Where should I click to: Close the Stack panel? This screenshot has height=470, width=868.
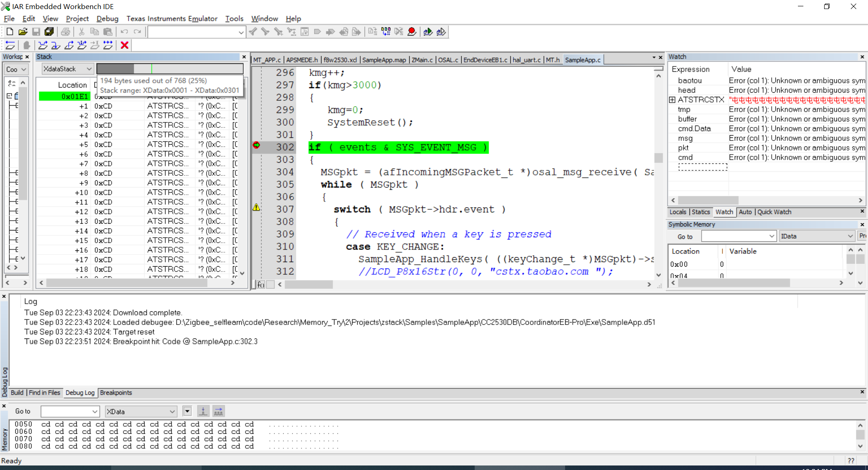pos(244,56)
